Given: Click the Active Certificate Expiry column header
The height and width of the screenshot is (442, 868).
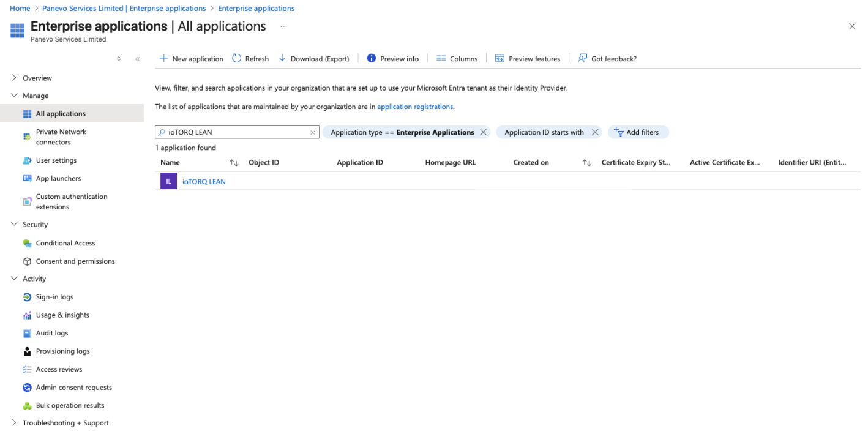Looking at the screenshot, I should pyautogui.click(x=725, y=163).
